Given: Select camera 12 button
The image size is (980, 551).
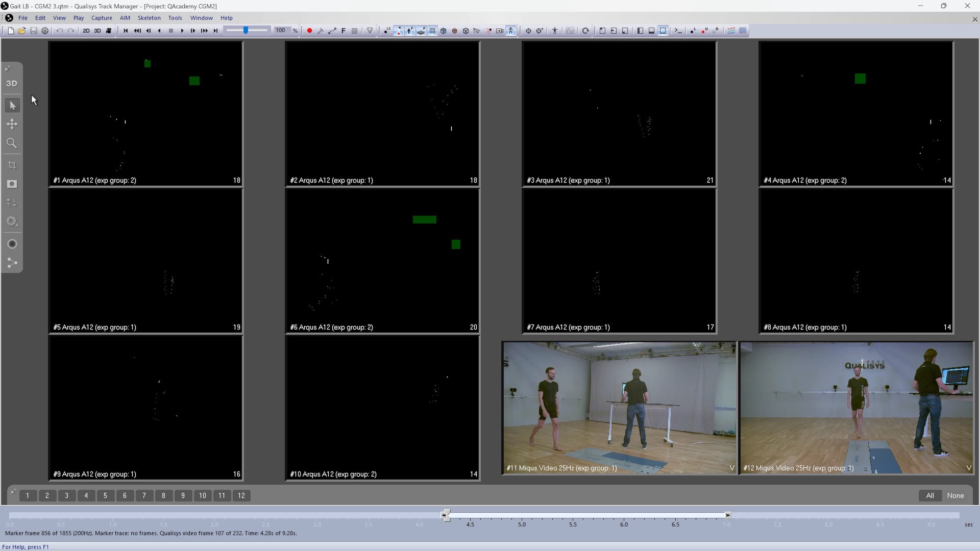Looking at the screenshot, I should click(241, 495).
